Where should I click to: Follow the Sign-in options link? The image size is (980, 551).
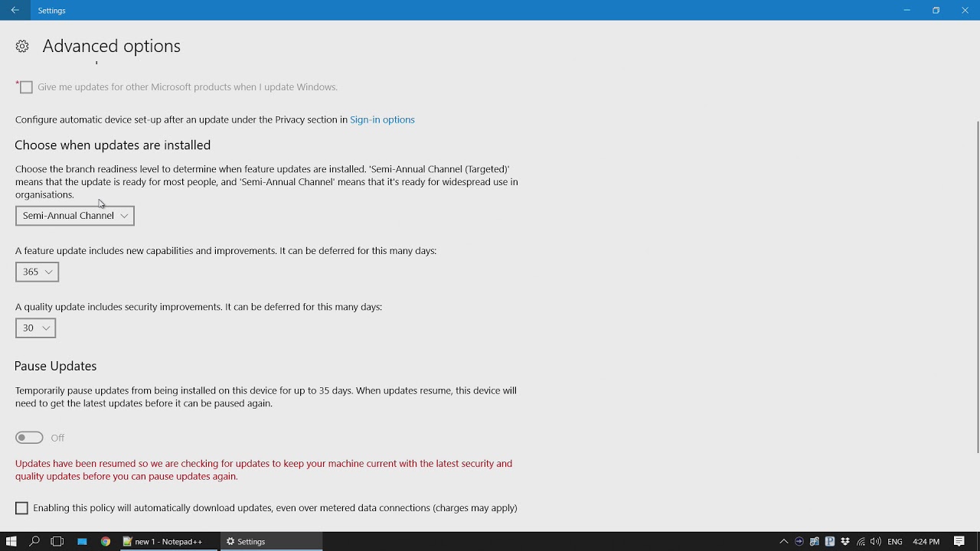(382, 119)
